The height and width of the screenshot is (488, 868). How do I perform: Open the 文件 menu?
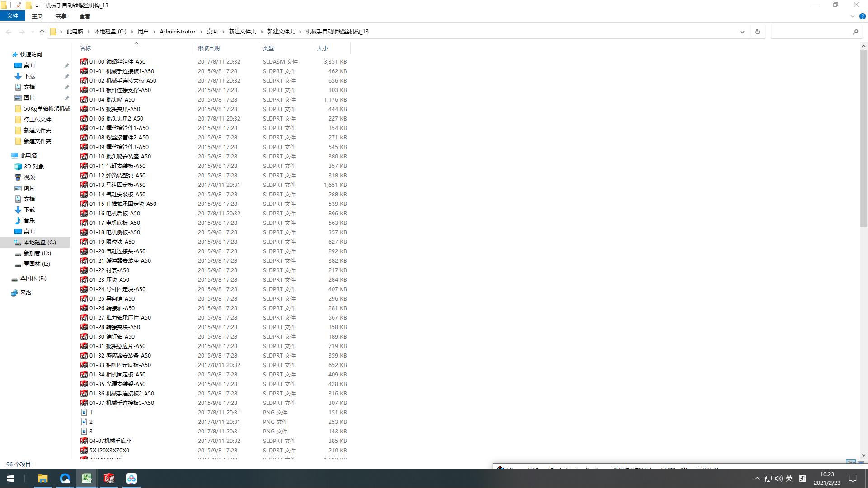pyautogui.click(x=13, y=16)
